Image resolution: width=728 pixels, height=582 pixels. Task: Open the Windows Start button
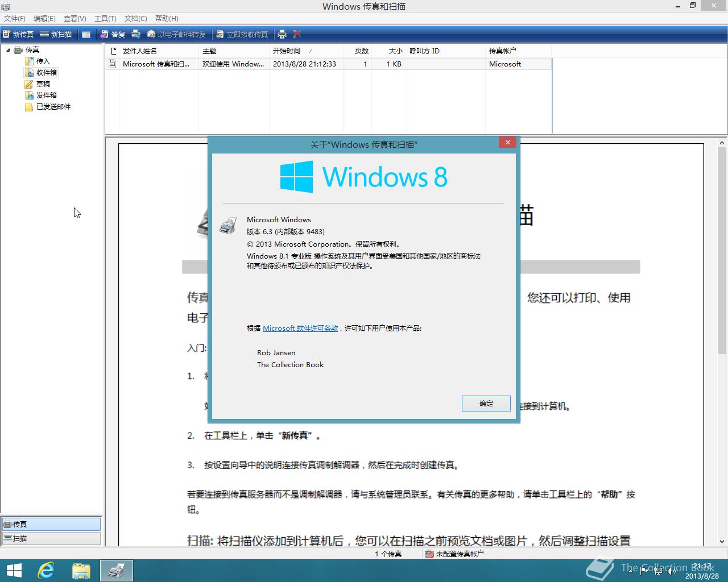pyautogui.click(x=14, y=571)
